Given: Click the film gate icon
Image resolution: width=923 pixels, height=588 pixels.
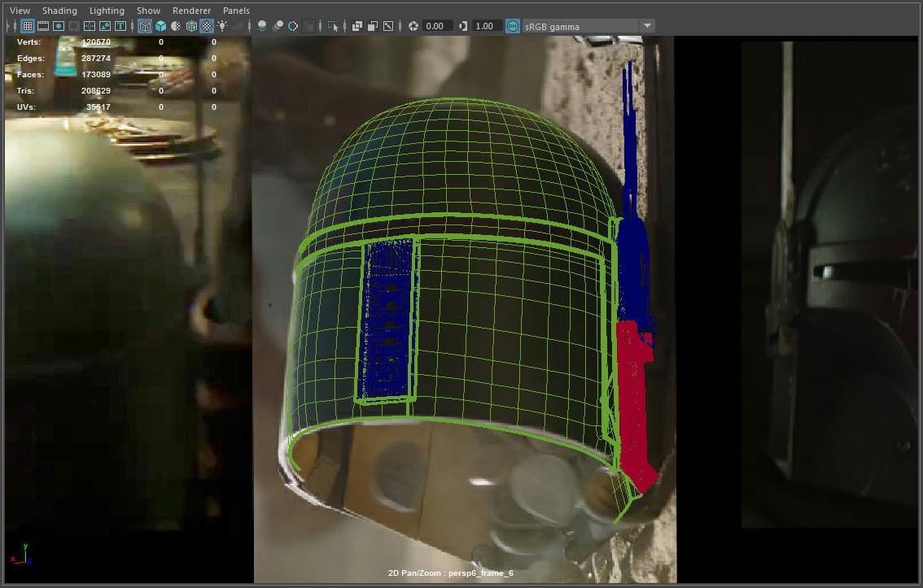Looking at the screenshot, I should (42, 26).
